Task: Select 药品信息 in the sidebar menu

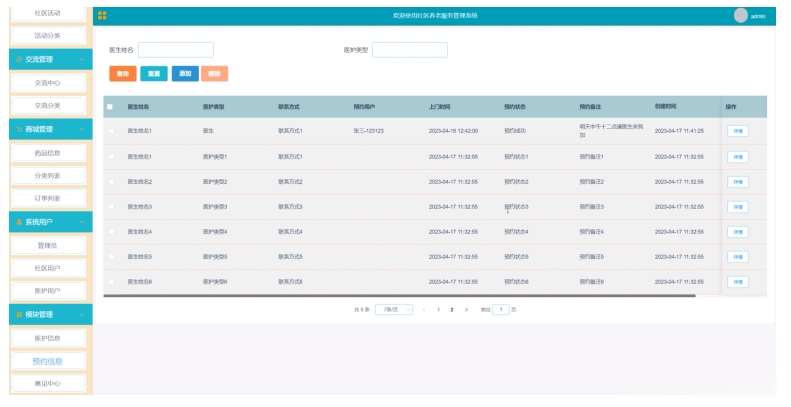Action: pos(48,153)
